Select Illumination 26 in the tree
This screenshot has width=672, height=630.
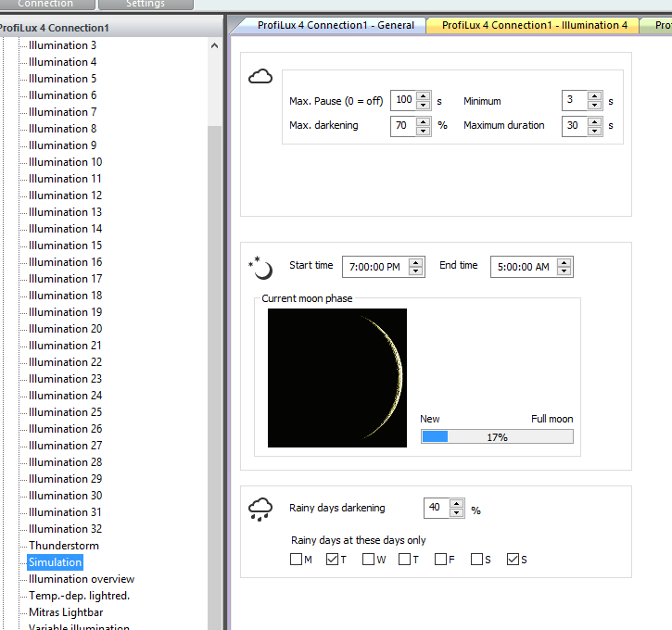[x=65, y=429]
